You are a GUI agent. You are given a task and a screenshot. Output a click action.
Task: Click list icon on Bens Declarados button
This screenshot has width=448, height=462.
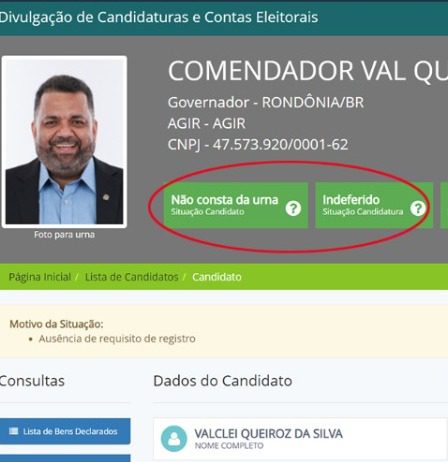point(14,431)
